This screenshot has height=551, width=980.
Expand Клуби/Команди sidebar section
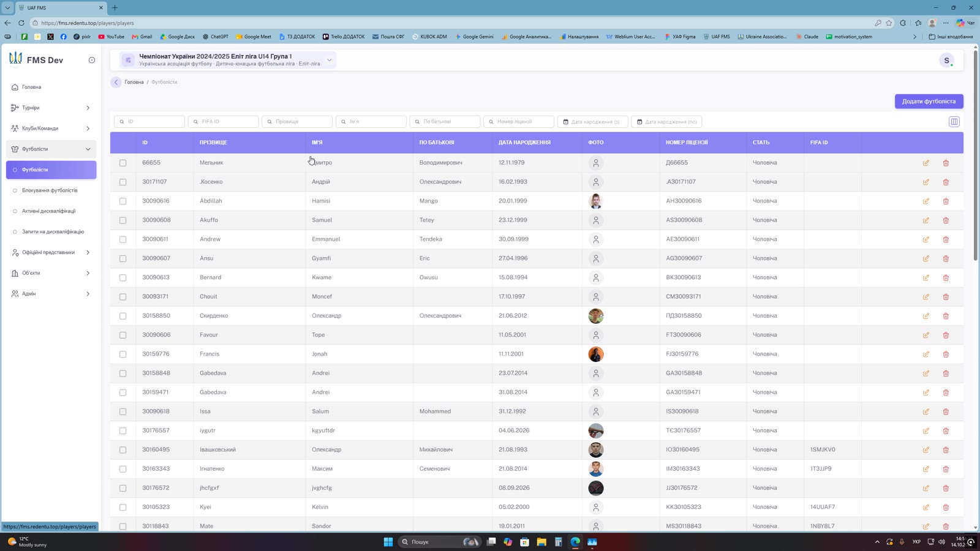[51, 129]
